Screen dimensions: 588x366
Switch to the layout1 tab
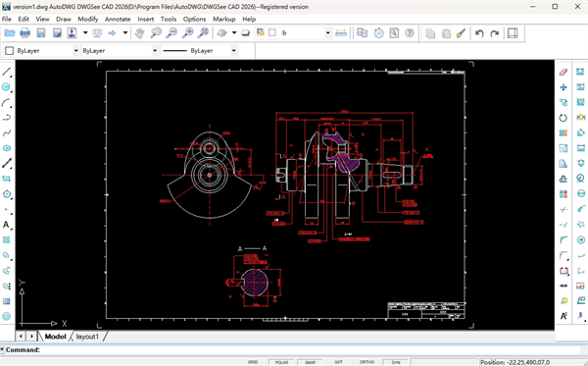(x=87, y=337)
